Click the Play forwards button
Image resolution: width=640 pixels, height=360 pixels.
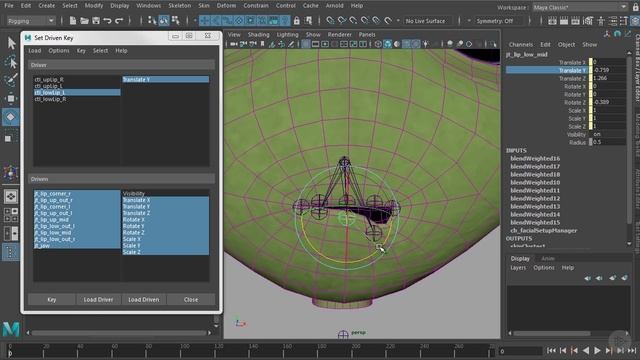coord(597,350)
